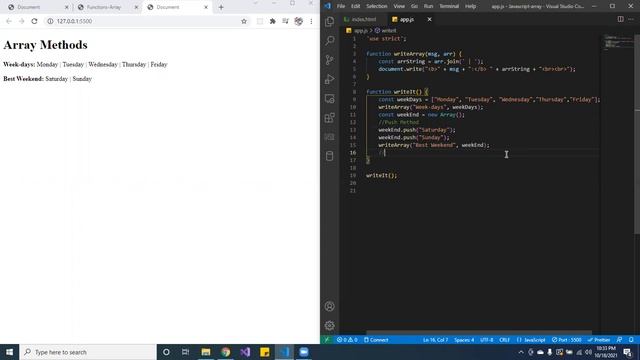Open the Chrome media control icon
The image size is (640, 360).
click(x=285, y=21)
